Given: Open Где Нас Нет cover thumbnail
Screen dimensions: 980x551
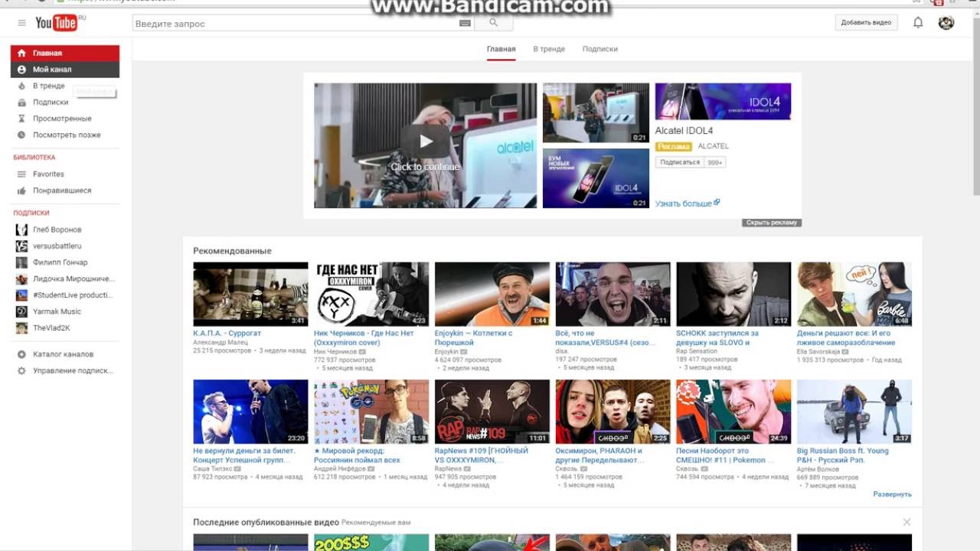Looking at the screenshot, I should 371,295.
